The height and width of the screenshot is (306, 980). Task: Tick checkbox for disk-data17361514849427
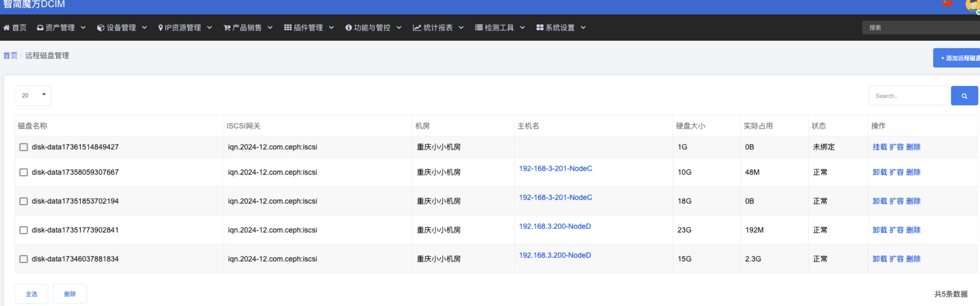click(x=24, y=147)
